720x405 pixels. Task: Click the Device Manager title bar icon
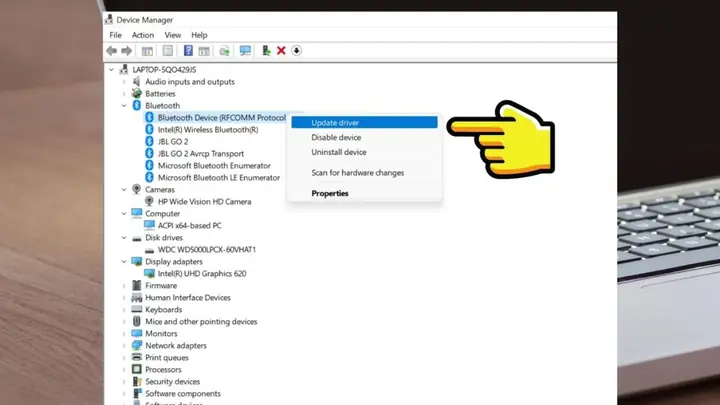tap(109, 19)
